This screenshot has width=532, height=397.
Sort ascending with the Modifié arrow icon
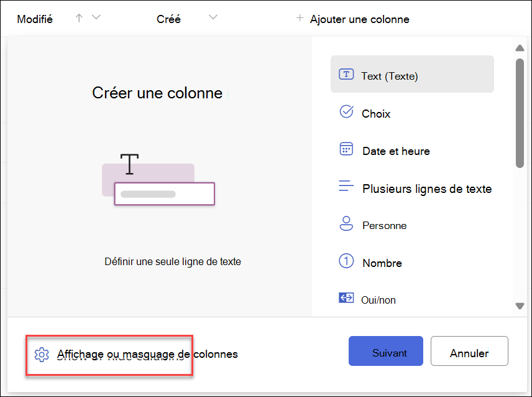[x=79, y=18]
